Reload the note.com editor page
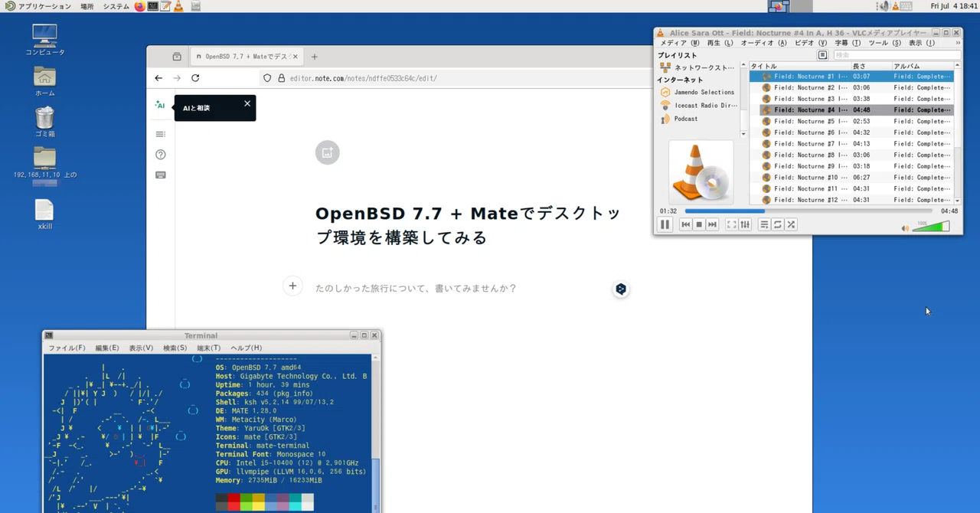 (x=195, y=78)
